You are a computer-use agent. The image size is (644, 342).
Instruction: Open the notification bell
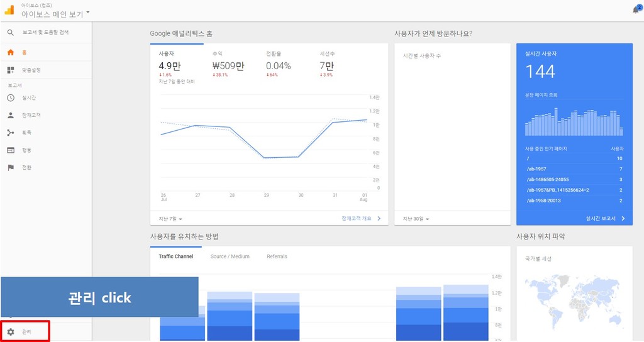636,10
